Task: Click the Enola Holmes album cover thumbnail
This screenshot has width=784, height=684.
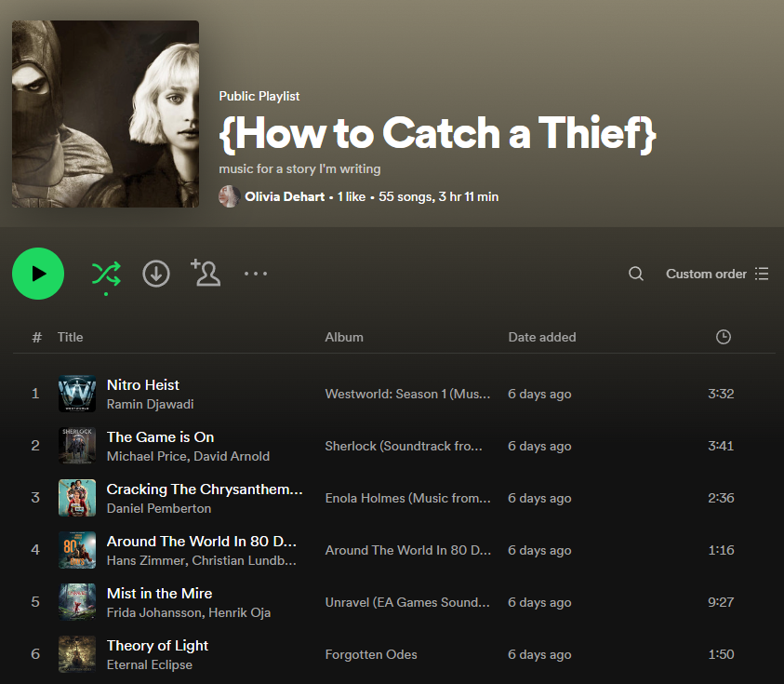Action: (x=77, y=498)
